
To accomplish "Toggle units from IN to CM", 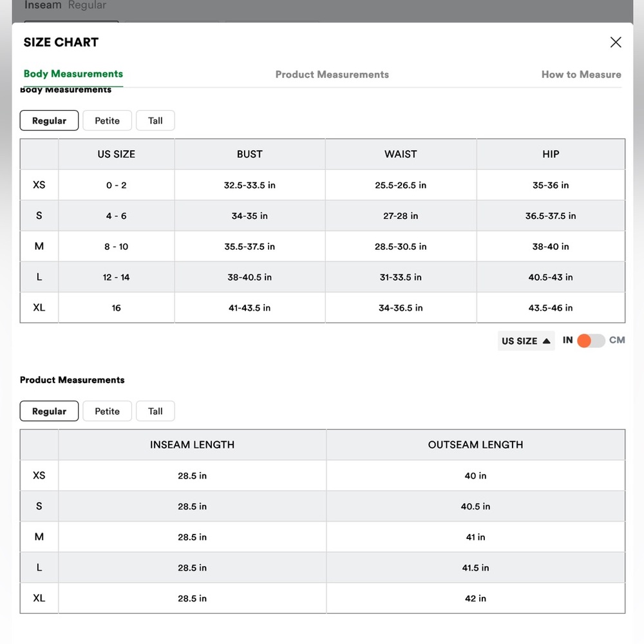I will click(x=591, y=341).
